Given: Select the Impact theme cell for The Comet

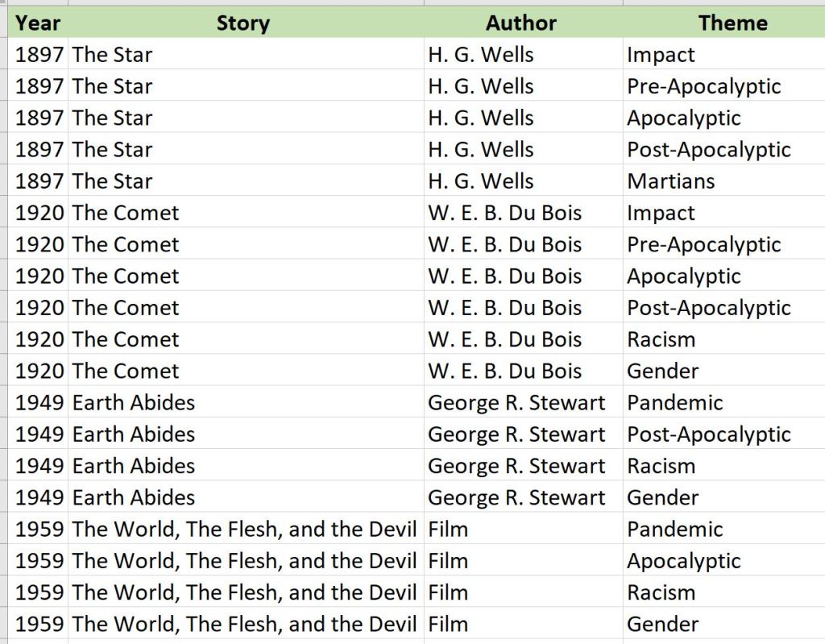Looking at the screenshot, I should click(x=661, y=213).
